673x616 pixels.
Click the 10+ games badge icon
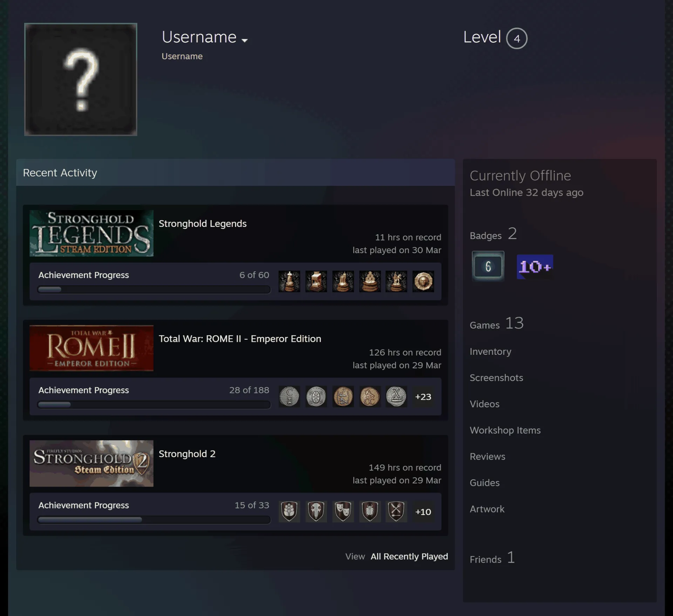pyautogui.click(x=535, y=267)
